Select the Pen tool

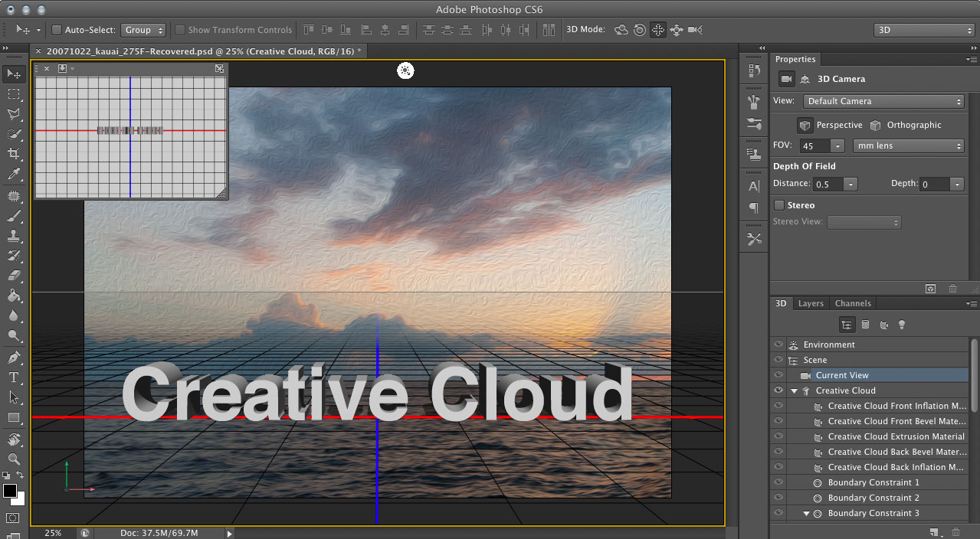14,358
